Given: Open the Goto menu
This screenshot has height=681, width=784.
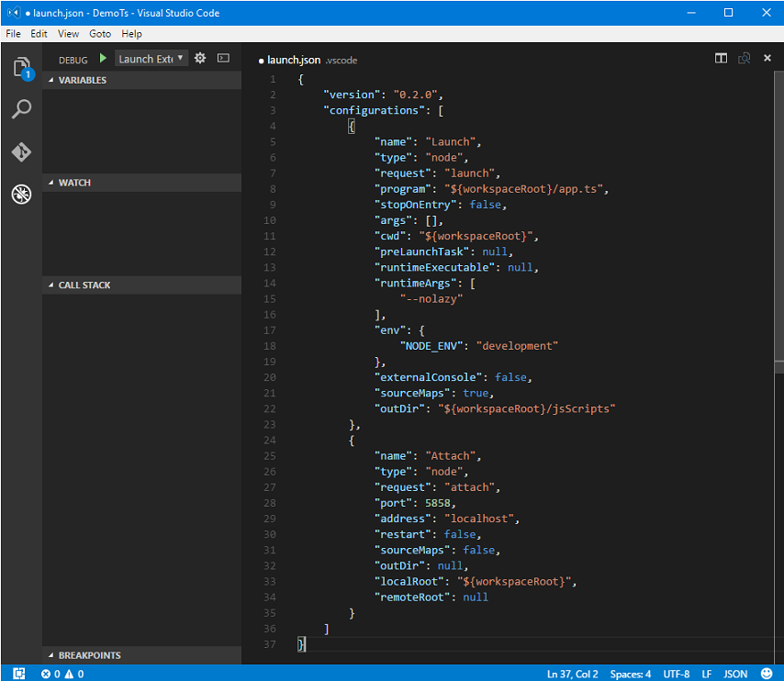Looking at the screenshot, I should pos(100,34).
